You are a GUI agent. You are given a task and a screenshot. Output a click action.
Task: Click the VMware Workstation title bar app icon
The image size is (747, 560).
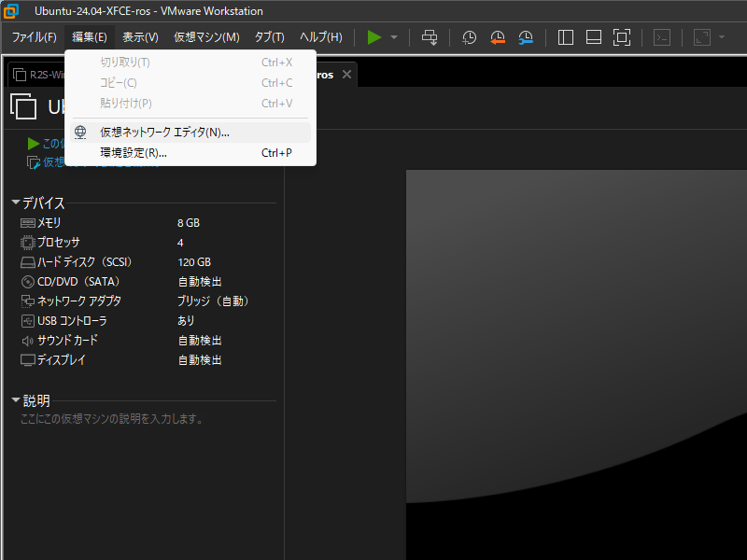11,11
